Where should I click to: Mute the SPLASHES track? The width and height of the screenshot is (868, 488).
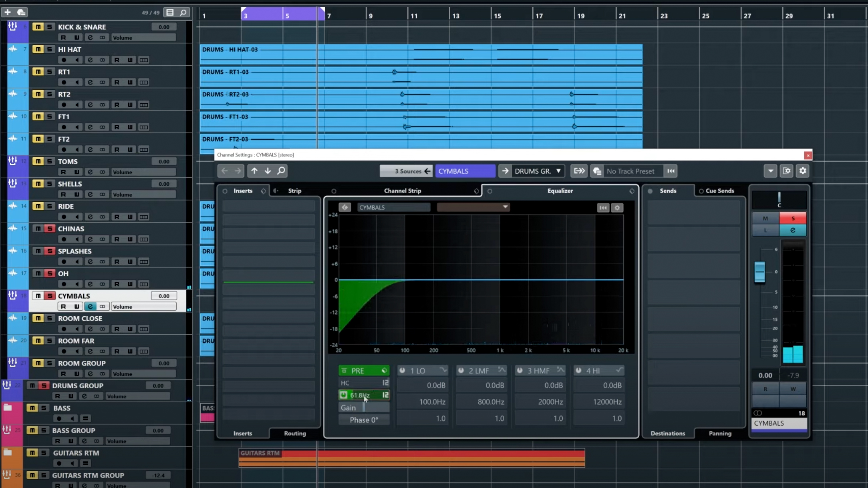click(x=38, y=251)
